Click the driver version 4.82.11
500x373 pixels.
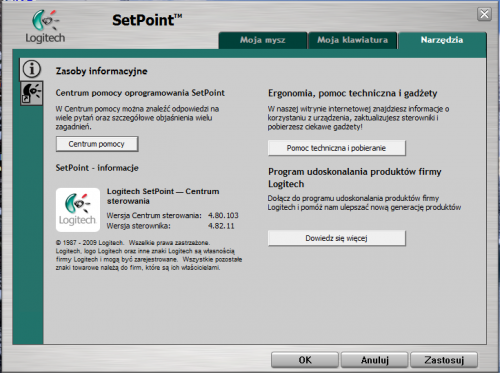pos(221,226)
